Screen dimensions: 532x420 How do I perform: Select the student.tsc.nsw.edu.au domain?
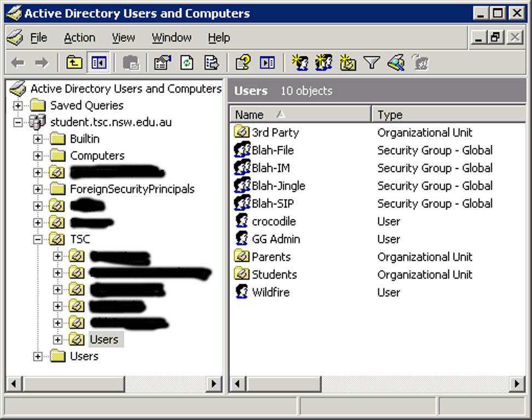(111, 122)
